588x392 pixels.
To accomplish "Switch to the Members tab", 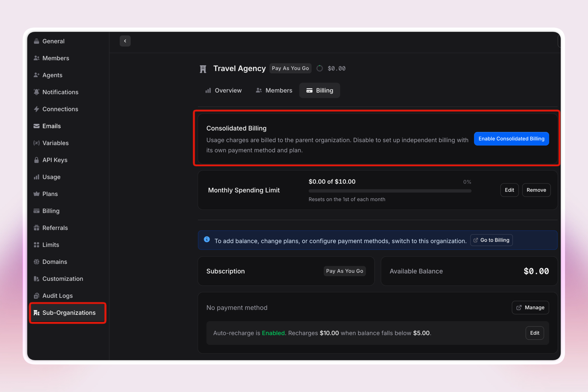I will pyautogui.click(x=274, y=90).
